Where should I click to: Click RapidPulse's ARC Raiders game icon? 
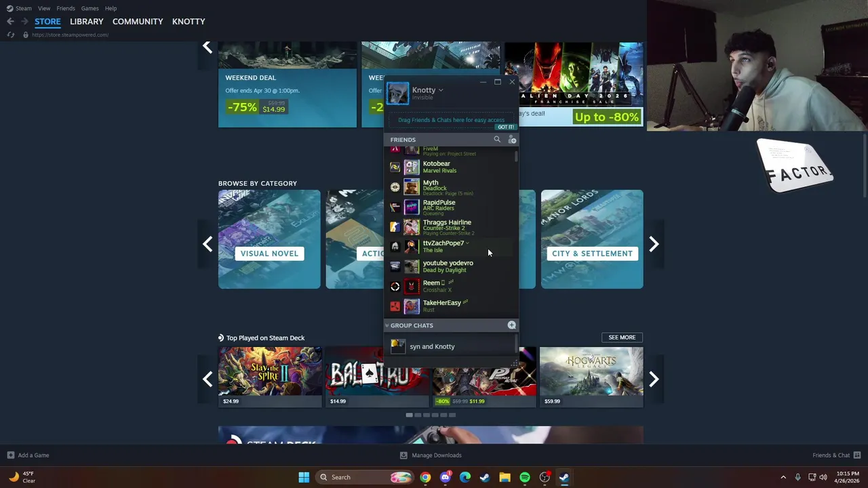point(395,207)
